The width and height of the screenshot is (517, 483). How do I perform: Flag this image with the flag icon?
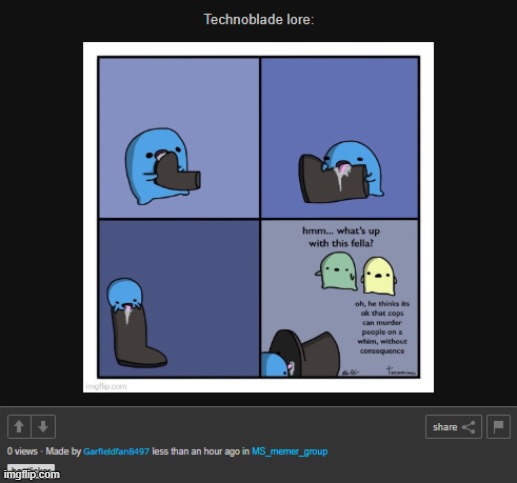pyautogui.click(x=498, y=426)
